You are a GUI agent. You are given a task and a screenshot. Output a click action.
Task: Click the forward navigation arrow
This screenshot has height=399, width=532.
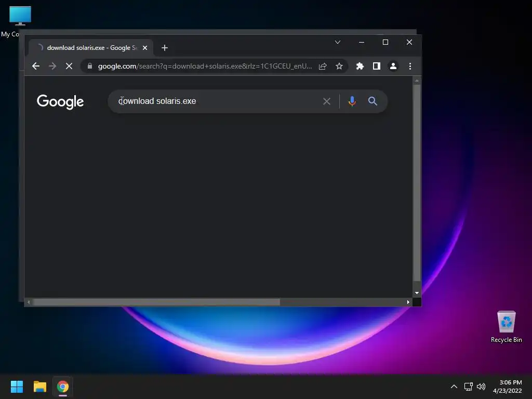pos(52,66)
